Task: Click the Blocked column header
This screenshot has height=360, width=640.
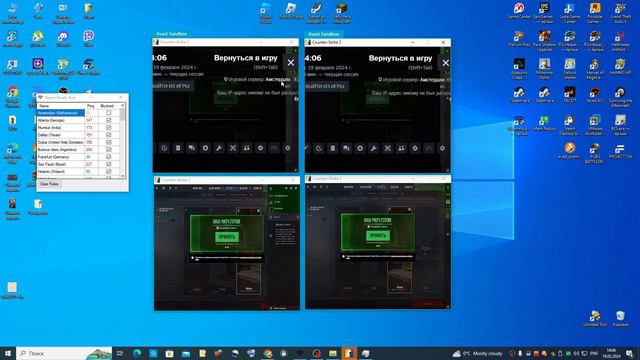Action: pos(107,106)
